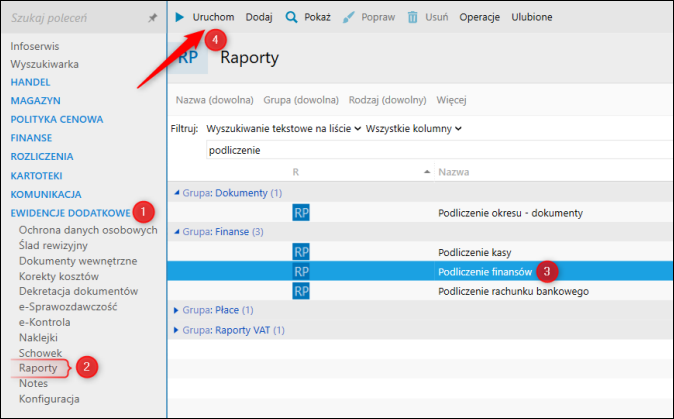Viewport: 674px width, 419px height.
Task: Open the Operacje menu
Action: tap(479, 17)
